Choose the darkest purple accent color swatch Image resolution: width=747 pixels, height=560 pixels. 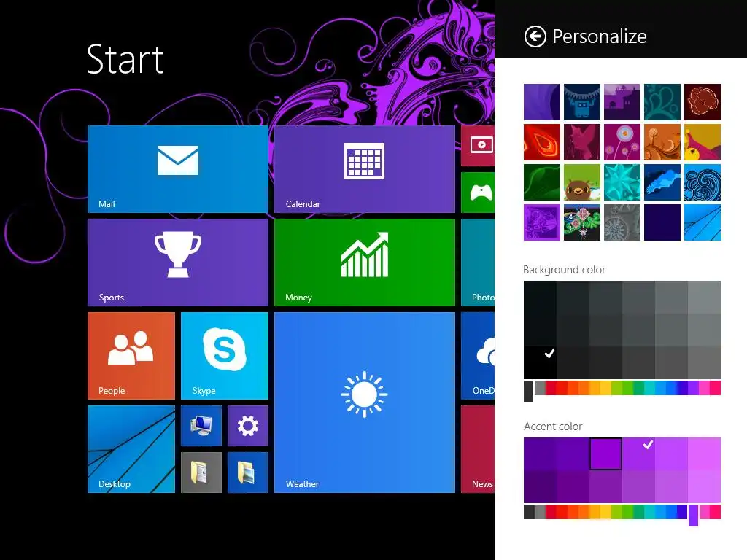(540, 486)
